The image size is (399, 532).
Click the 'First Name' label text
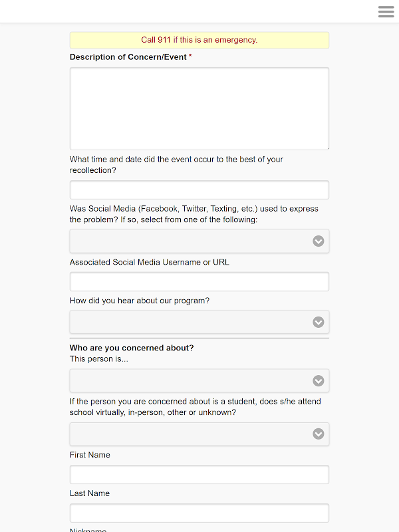pos(90,456)
